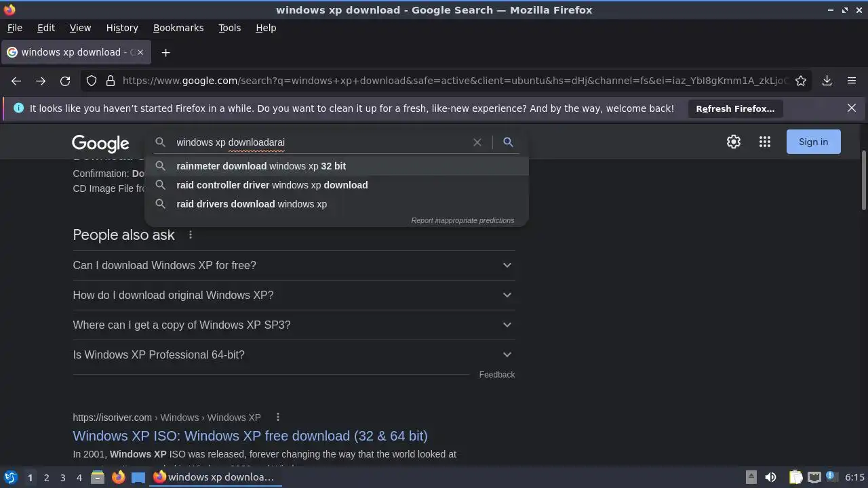The width and height of the screenshot is (868, 488).
Task: Focus Firefox window in taskbar
Action: (x=216, y=477)
